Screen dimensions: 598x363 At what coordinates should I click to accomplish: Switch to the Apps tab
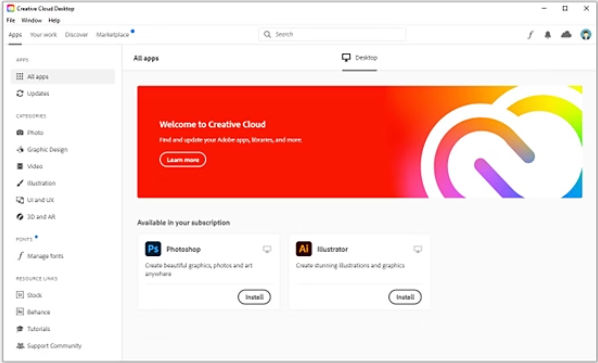pyautogui.click(x=15, y=35)
